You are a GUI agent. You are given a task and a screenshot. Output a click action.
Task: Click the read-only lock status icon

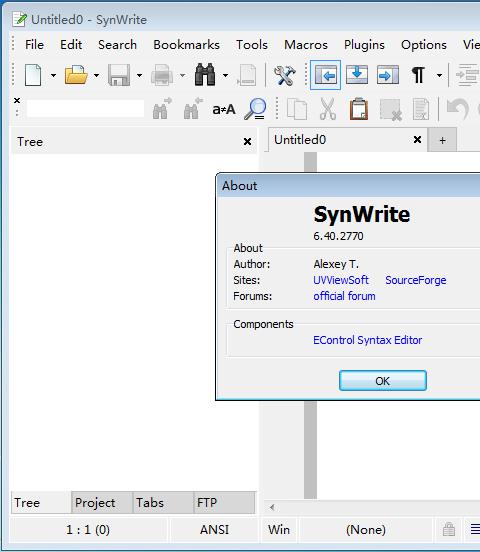(449, 529)
